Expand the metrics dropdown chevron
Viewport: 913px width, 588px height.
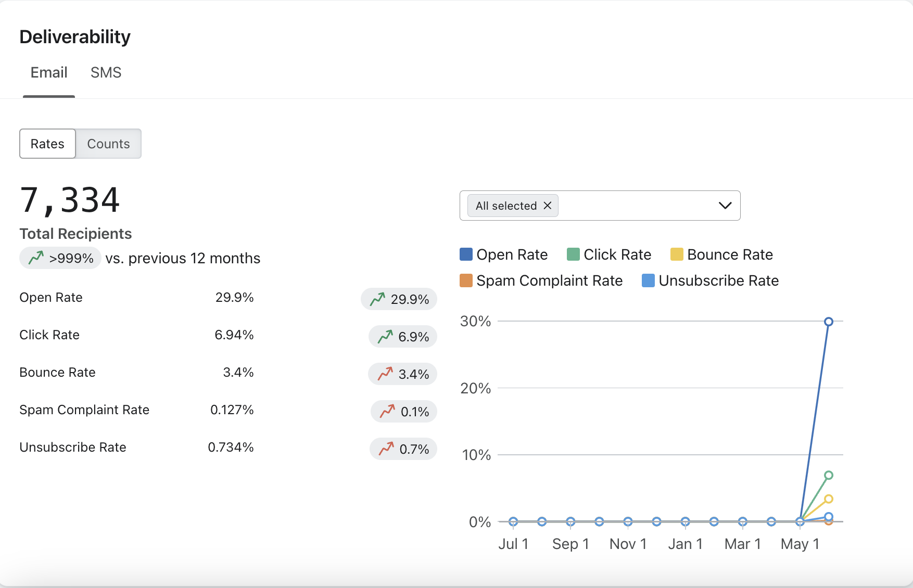tap(725, 206)
